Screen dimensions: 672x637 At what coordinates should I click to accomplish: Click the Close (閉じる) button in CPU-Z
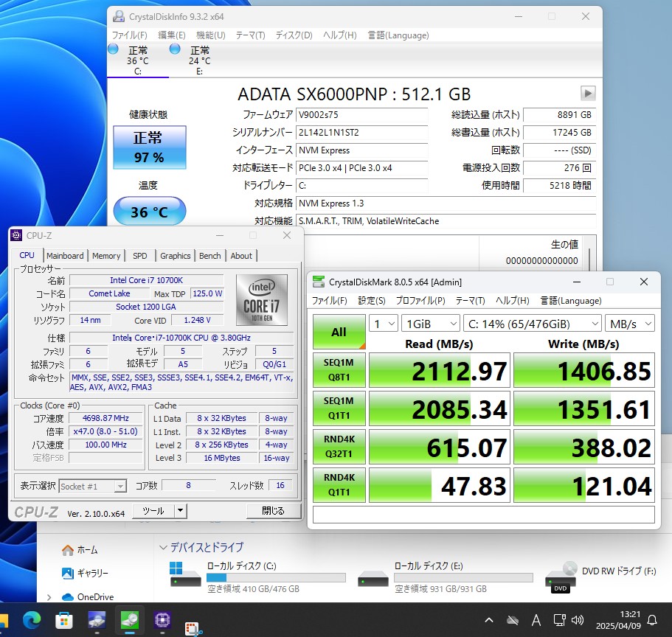[x=274, y=511]
